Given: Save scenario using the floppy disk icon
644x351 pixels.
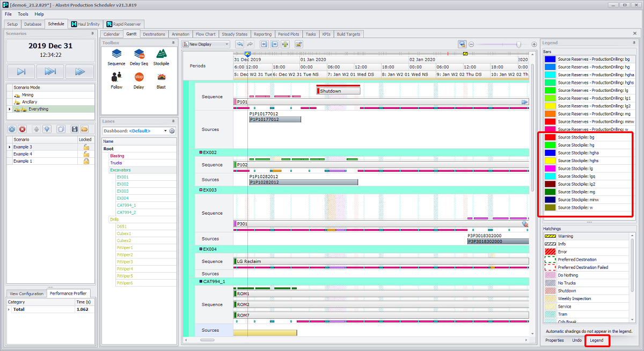Looking at the screenshot, I should [x=75, y=129].
